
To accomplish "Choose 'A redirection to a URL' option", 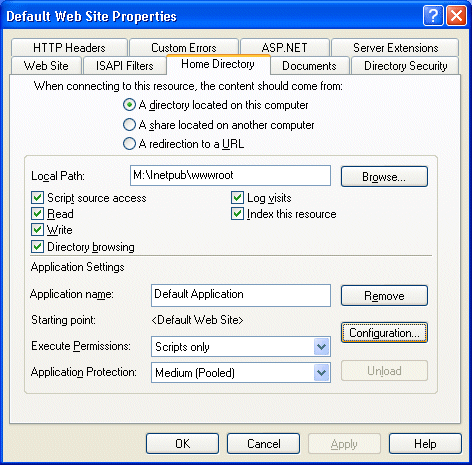I will tap(129, 144).
